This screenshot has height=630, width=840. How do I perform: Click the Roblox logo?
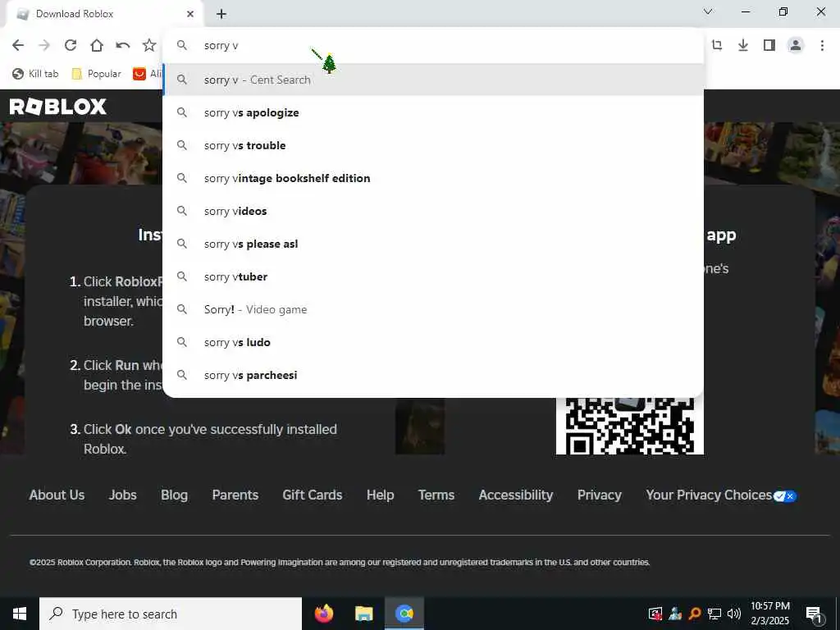point(58,107)
